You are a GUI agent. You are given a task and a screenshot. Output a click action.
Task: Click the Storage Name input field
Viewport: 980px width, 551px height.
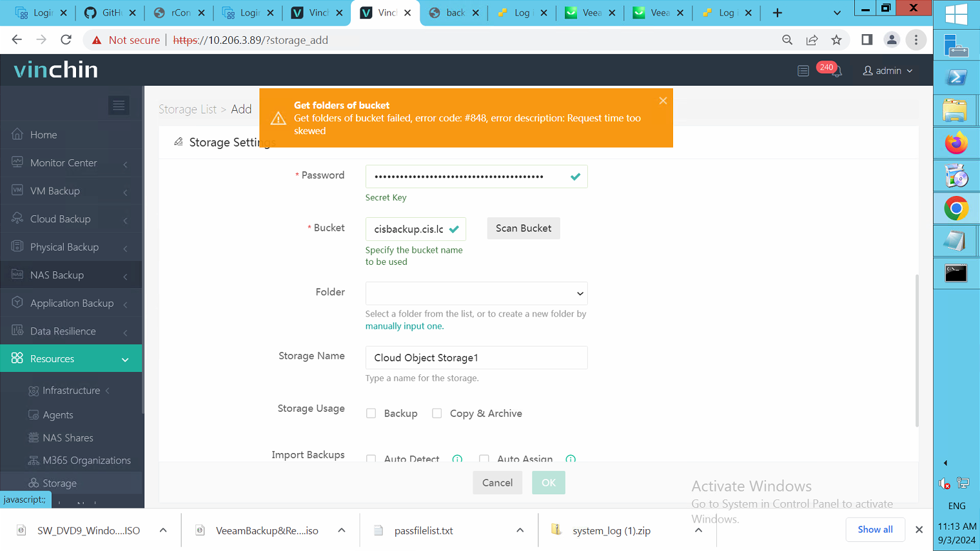(476, 358)
